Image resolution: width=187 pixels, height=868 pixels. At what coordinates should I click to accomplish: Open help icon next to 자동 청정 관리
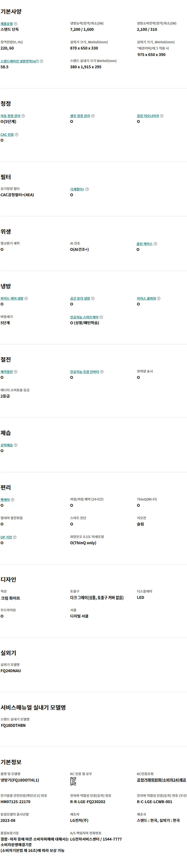coord(23,116)
